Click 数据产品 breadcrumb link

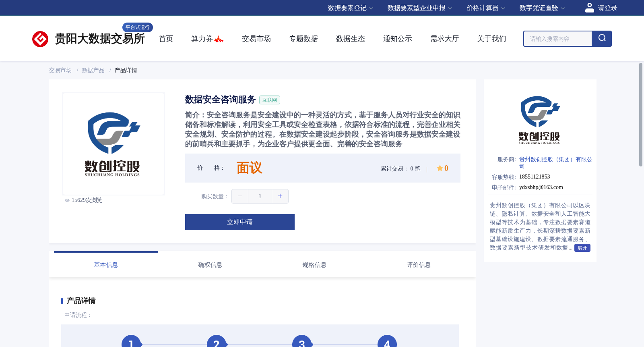click(93, 71)
